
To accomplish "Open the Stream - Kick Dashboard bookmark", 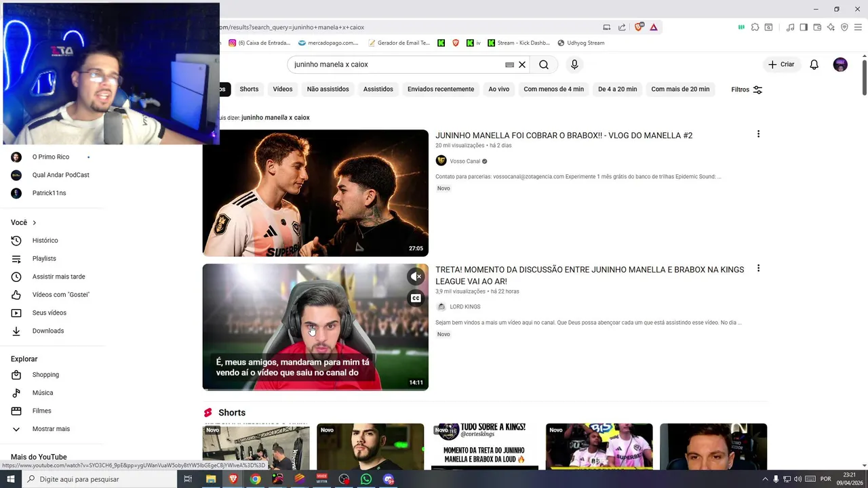I will pyautogui.click(x=517, y=43).
